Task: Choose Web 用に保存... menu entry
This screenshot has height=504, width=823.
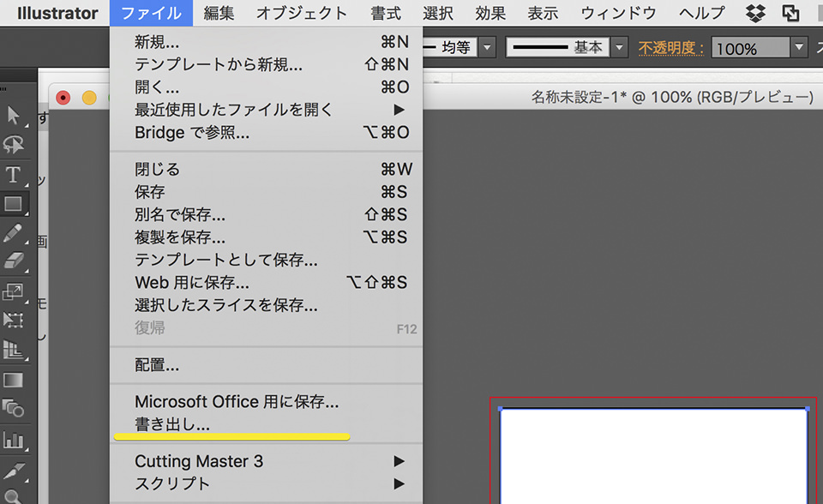Action: (266, 283)
